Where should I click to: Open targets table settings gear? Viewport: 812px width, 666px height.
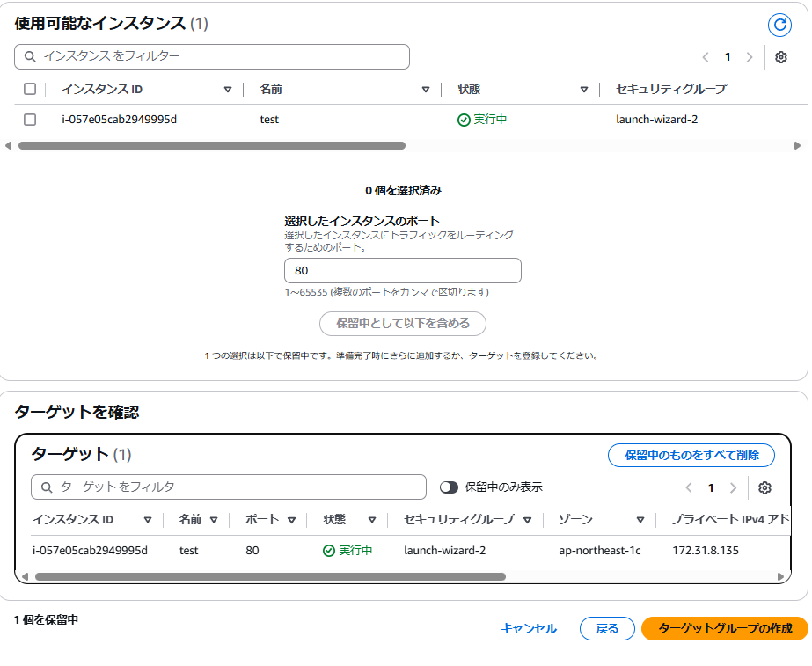point(764,487)
